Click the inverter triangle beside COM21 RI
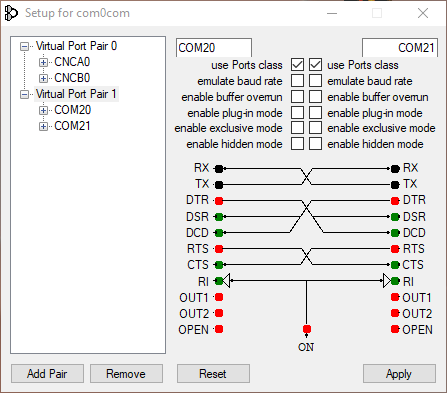The height and width of the screenshot is (393, 447). pyautogui.click(x=387, y=281)
